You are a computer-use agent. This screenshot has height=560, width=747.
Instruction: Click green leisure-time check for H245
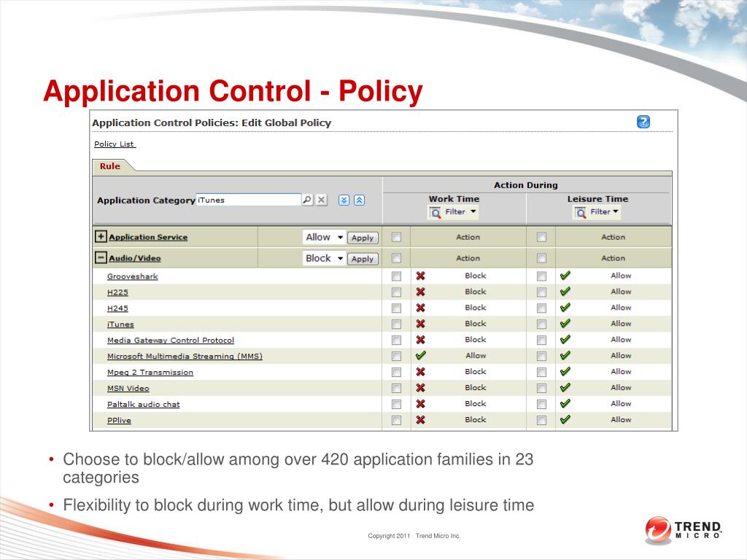click(x=565, y=307)
